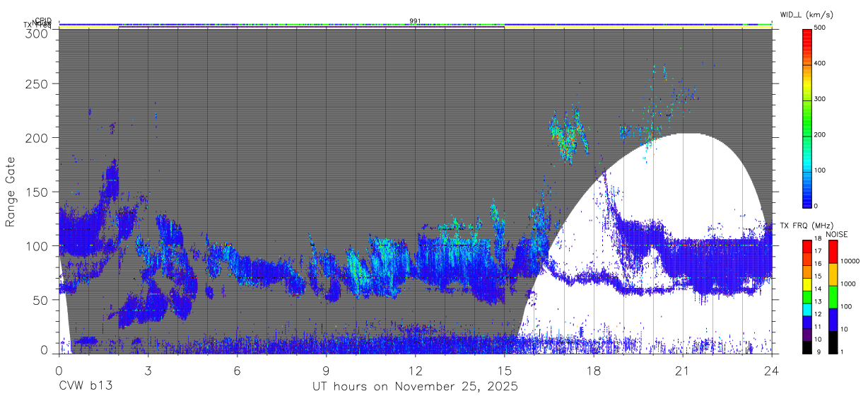This screenshot has height=401, width=868.
Task: Click the 10000 label on NOISE legend
Action: tap(850, 261)
